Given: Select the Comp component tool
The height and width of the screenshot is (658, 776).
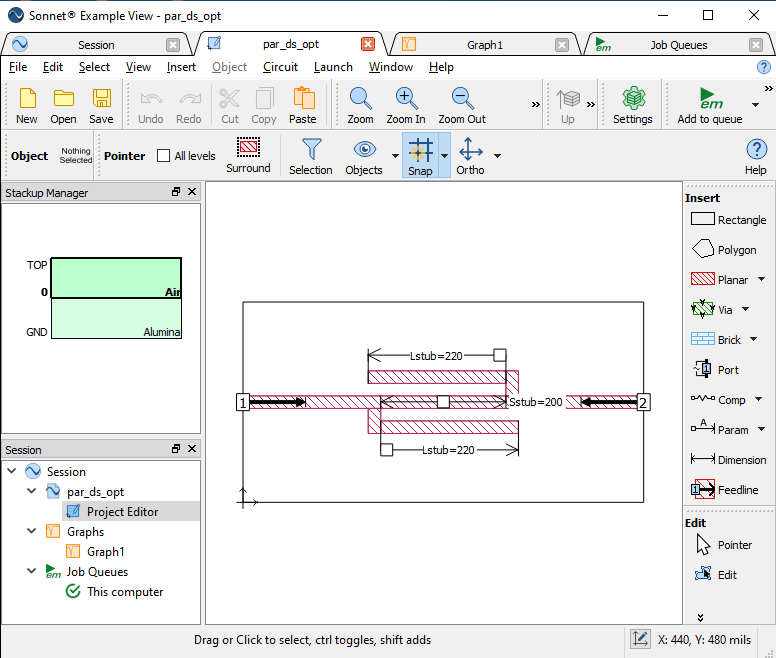Looking at the screenshot, I should [718, 400].
